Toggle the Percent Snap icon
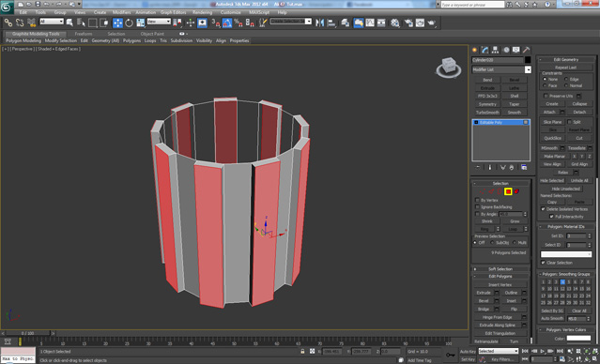 click(238, 23)
